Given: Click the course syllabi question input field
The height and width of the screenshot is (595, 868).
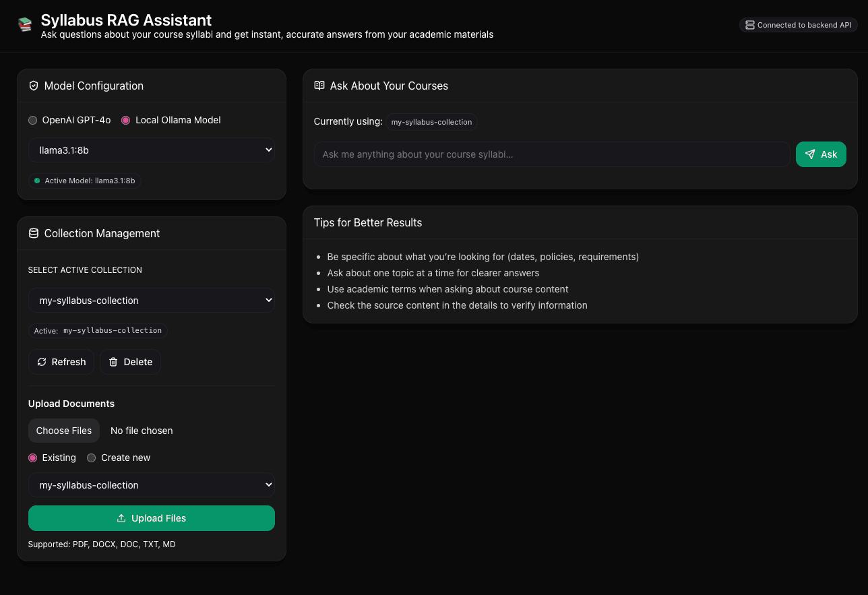Looking at the screenshot, I should [x=551, y=154].
